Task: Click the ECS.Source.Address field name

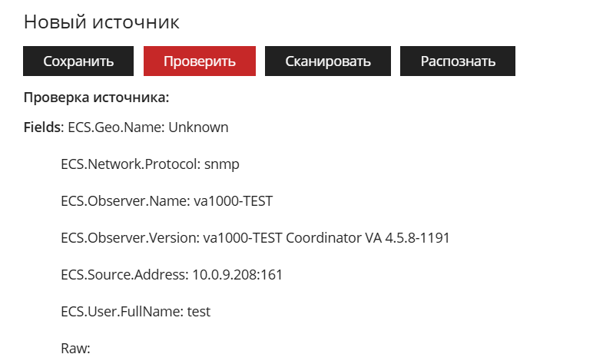Action: point(124,275)
